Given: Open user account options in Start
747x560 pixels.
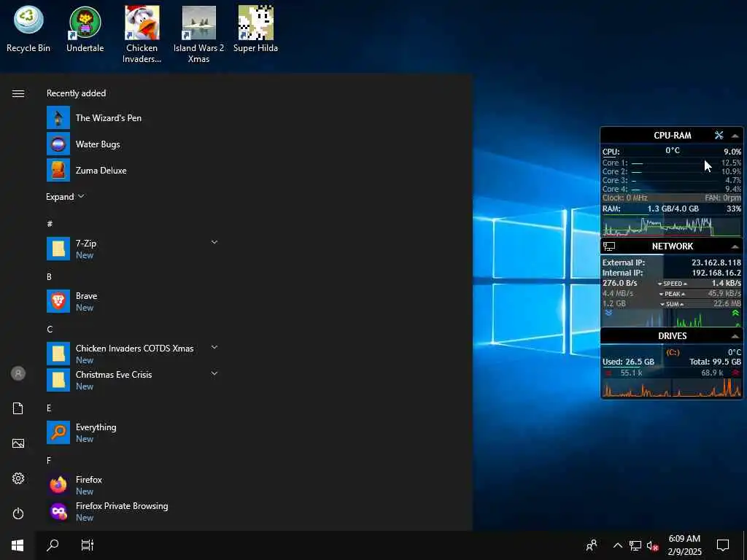Looking at the screenshot, I should coord(18,373).
